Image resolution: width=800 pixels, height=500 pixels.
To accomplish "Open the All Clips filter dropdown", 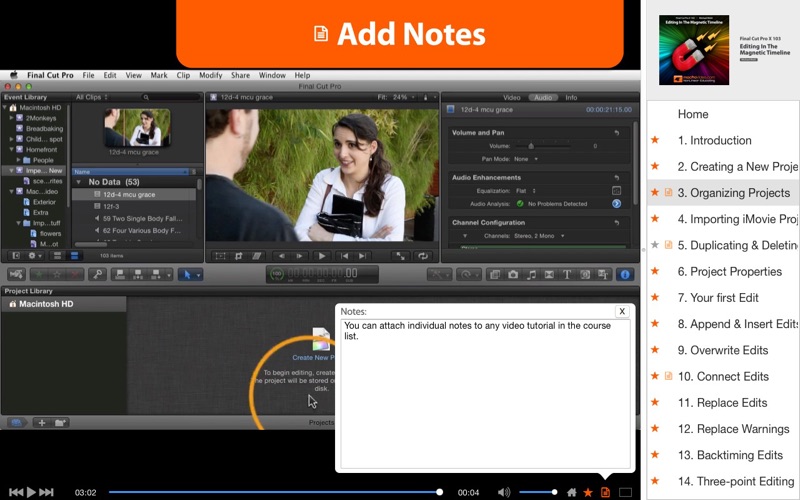I will tap(92, 97).
